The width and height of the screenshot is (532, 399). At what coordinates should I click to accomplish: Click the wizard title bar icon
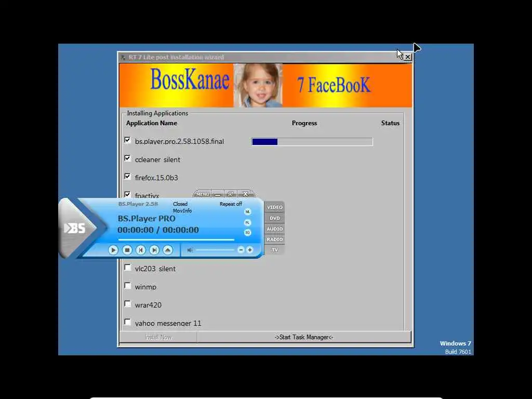click(x=123, y=57)
